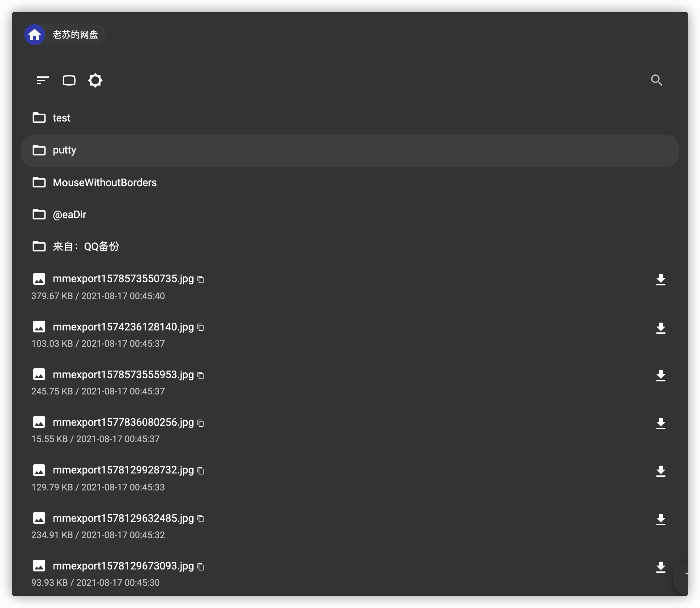Click the sort order icon in toolbar

tap(42, 80)
